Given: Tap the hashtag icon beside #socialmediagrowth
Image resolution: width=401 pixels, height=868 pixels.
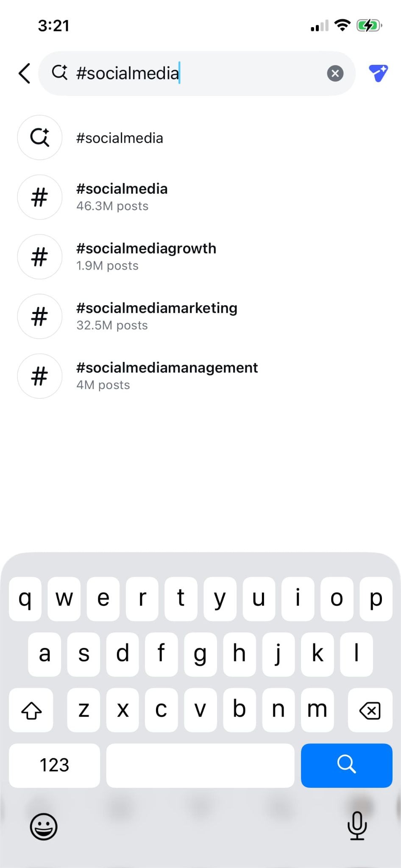Looking at the screenshot, I should point(39,257).
